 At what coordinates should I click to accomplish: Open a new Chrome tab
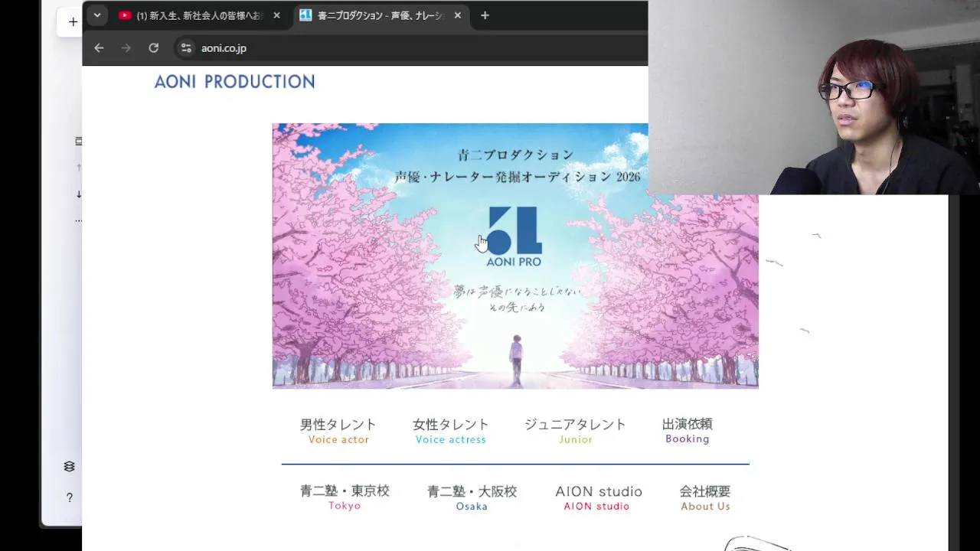click(485, 15)
